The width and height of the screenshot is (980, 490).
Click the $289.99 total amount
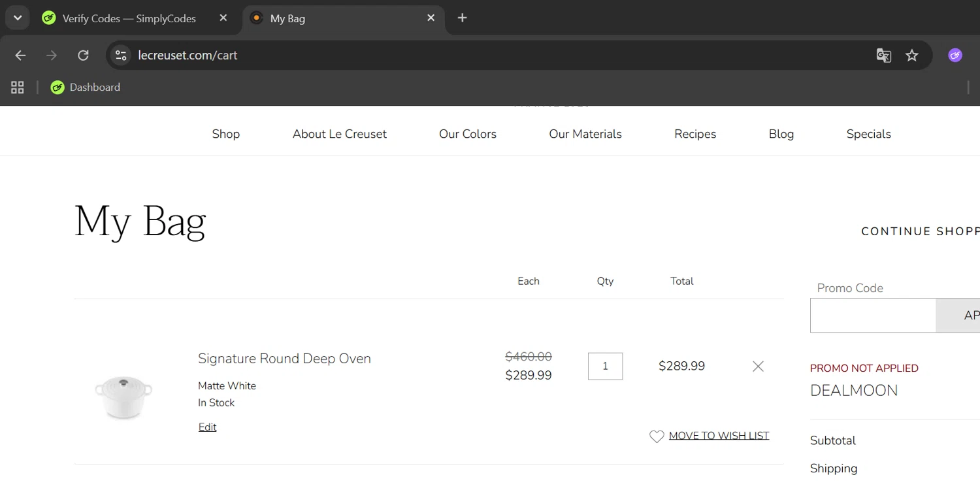[x=681, y=367]
